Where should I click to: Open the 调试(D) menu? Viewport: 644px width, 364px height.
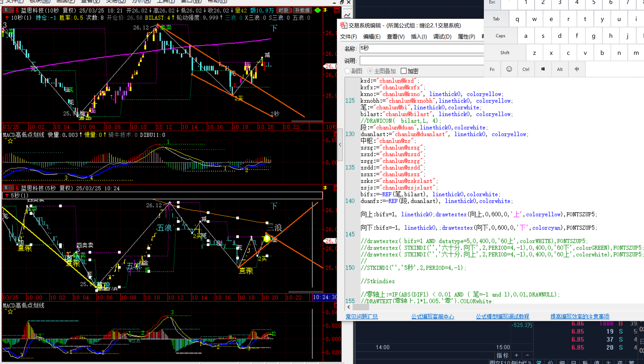coord(442,37)
